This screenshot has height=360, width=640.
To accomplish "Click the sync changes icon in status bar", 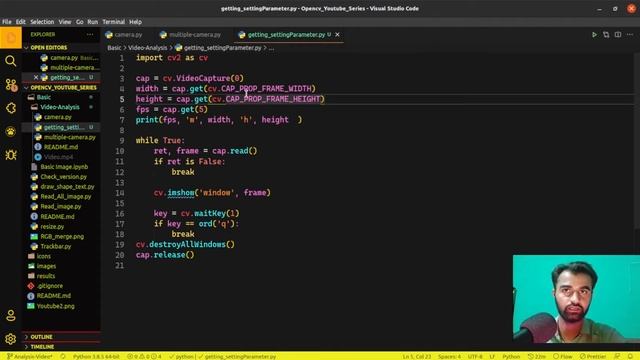I will click(63, 356).
